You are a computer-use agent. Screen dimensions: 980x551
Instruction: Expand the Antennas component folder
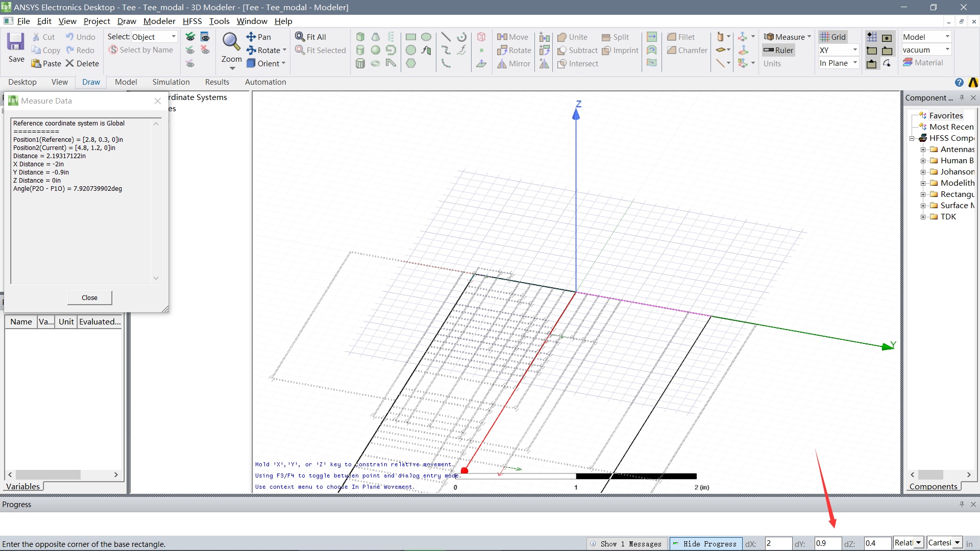click(923, 149)
